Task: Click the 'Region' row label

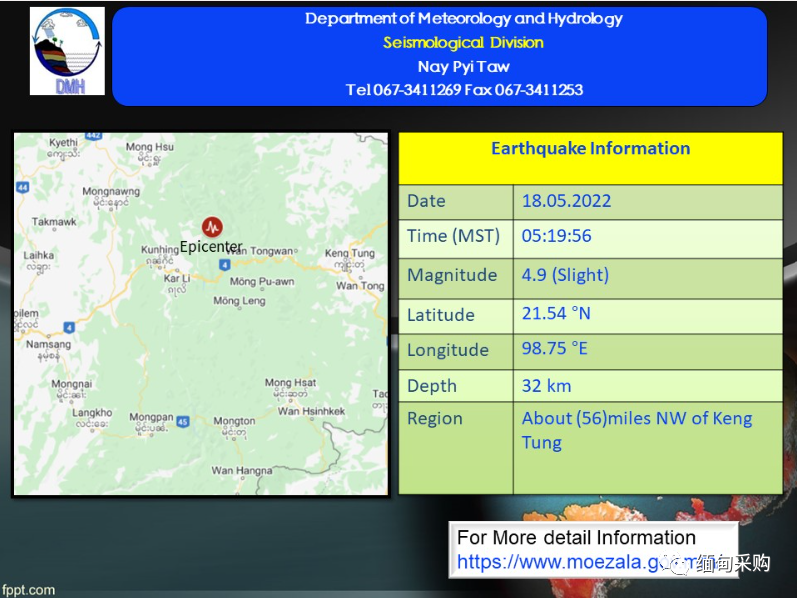Action: pos(435,419)
